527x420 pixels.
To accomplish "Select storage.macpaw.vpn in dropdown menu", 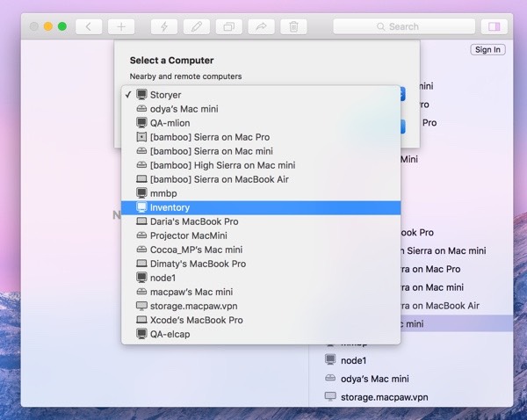I will pos(261,306).
